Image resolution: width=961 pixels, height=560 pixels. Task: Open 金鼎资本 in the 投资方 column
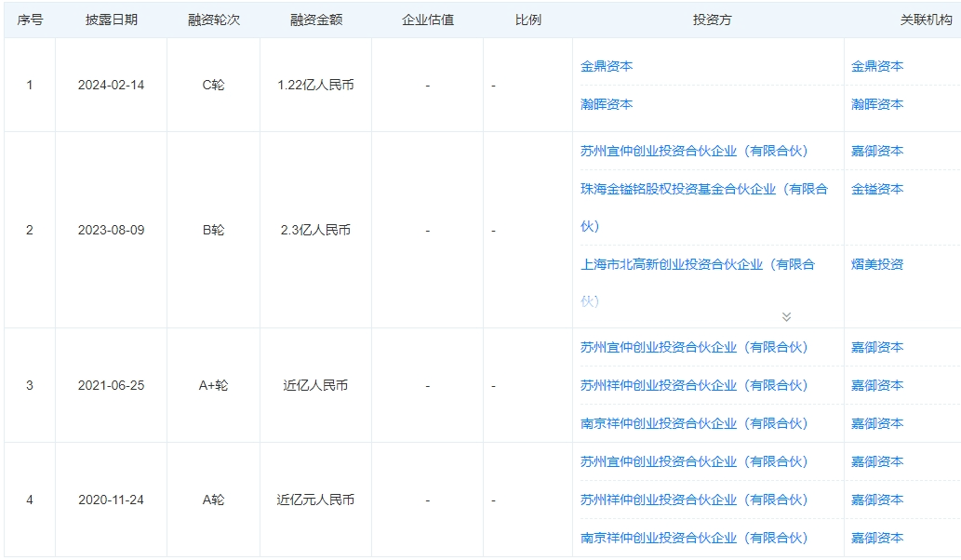pyautogui.click(x=607, y=66)
